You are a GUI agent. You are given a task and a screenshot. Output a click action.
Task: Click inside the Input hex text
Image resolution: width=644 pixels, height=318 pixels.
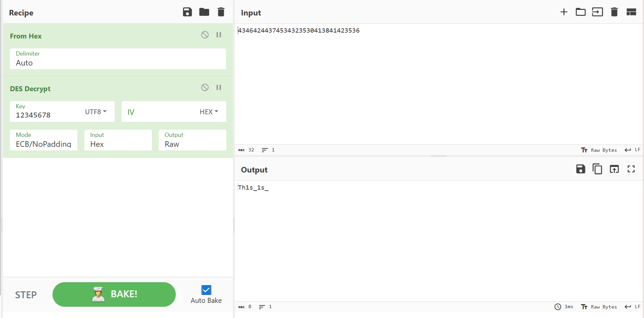[x=299, y=31]
